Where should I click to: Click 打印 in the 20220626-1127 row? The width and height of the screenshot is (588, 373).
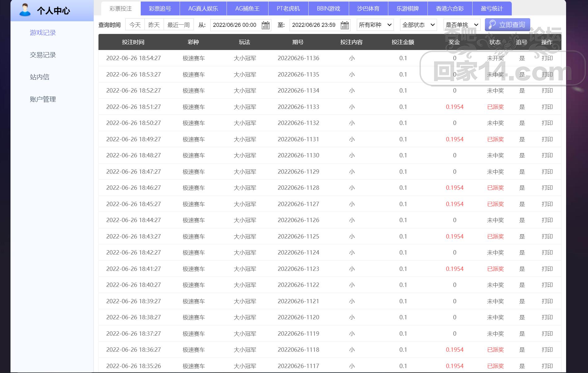547,204
